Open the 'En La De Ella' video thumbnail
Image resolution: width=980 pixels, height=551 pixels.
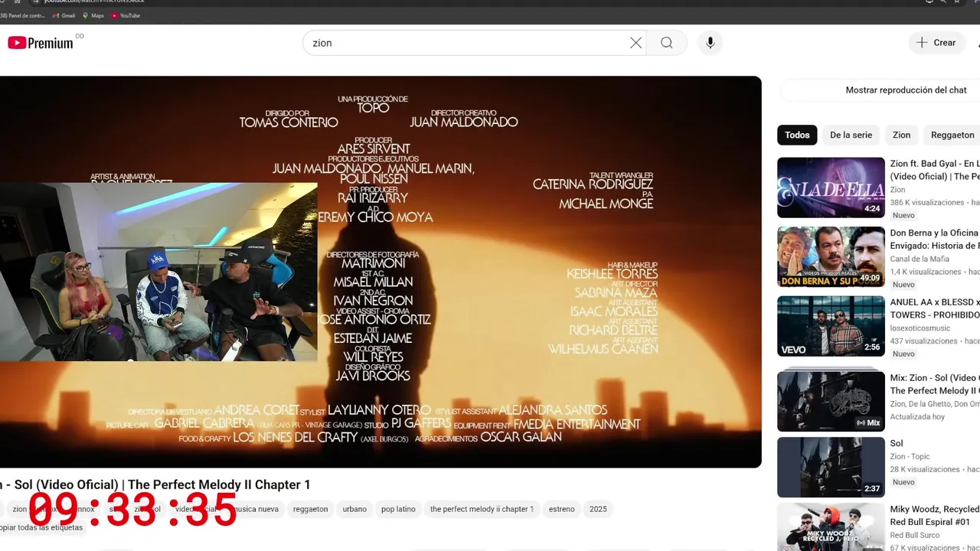click(x=831, y=187)
